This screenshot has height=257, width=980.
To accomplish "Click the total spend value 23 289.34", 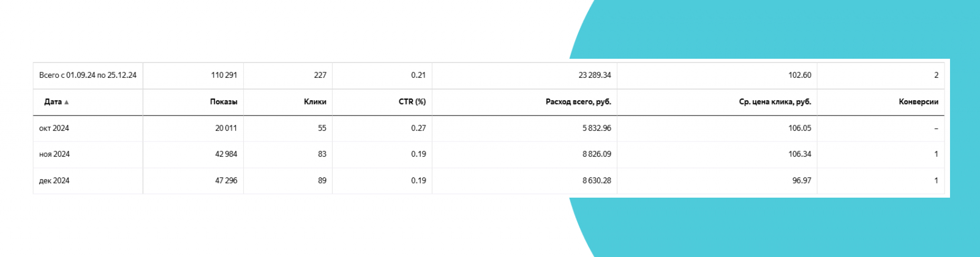I will (594, 75).
